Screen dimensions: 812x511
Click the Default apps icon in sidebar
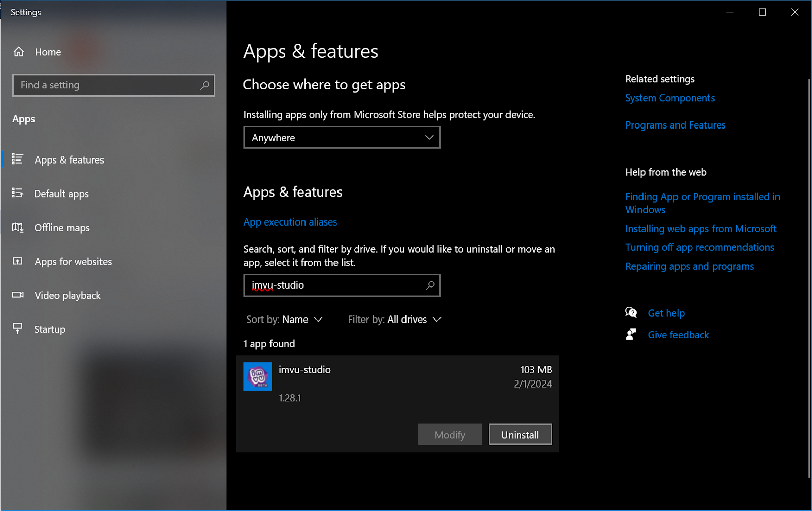click(18, 193)
